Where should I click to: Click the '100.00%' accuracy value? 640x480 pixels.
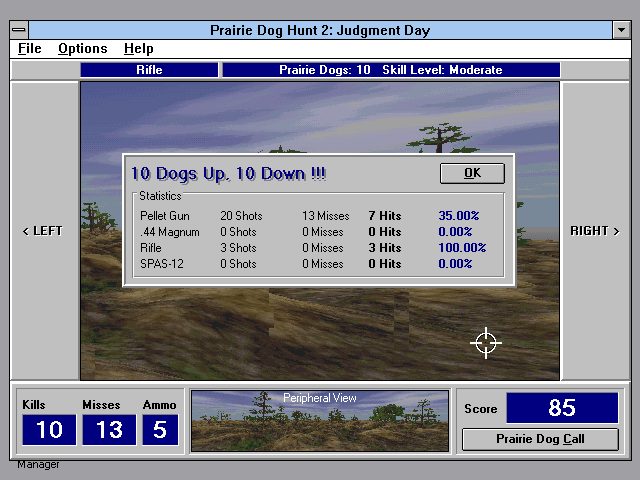coord(462,248)
